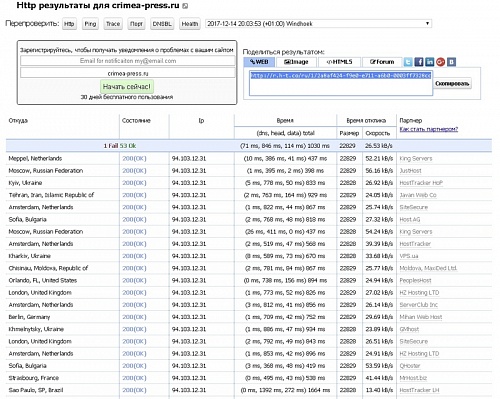Image resolution: width=500 pixels, height=399 pixels.
Task: Open 200(OK) status for Kharkiv, Ukraine
Action: (134, 256)
